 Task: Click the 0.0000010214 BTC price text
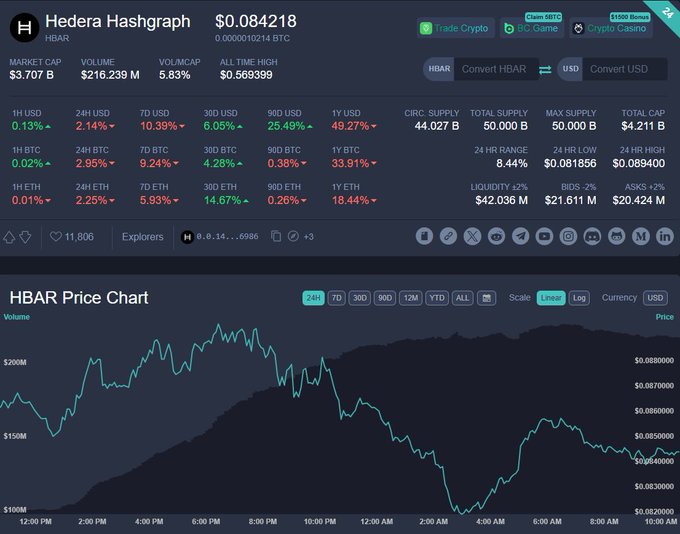(x=252, y=39)
